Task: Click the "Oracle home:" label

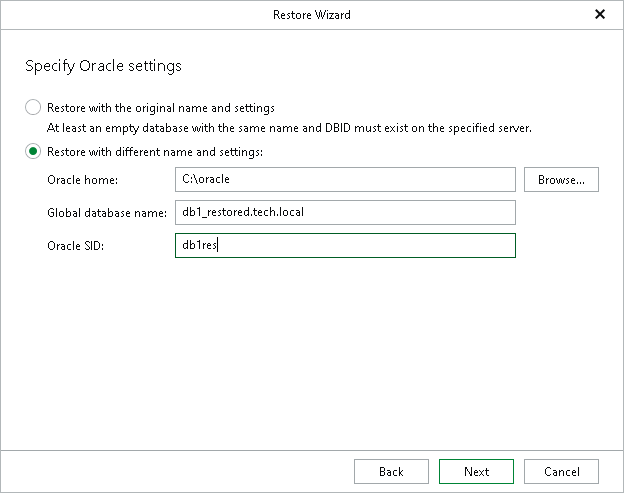Action: tap(82, 180)
